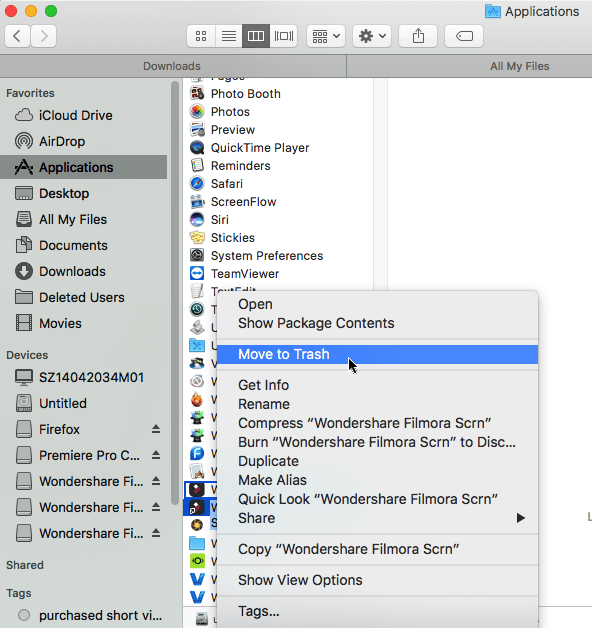Viewport: 592px width, 628px height.
Task: Open Documents in the sidebar
Action: [83, 246]
